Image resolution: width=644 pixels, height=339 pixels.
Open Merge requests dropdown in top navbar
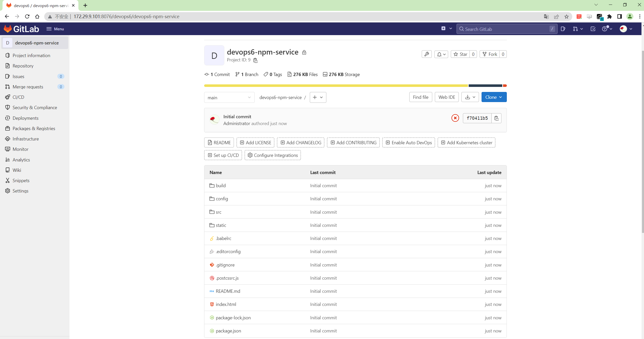pos(578,29)
